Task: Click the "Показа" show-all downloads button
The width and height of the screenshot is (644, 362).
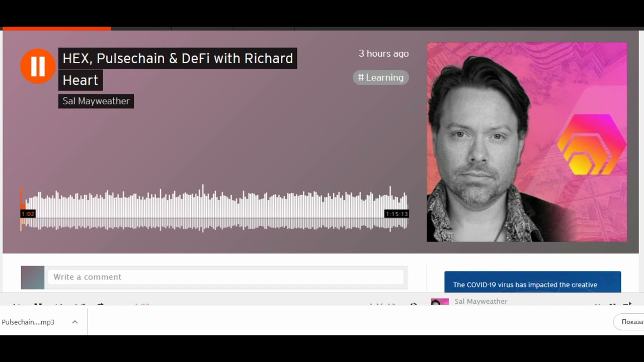Action: (x=629, y=322)
